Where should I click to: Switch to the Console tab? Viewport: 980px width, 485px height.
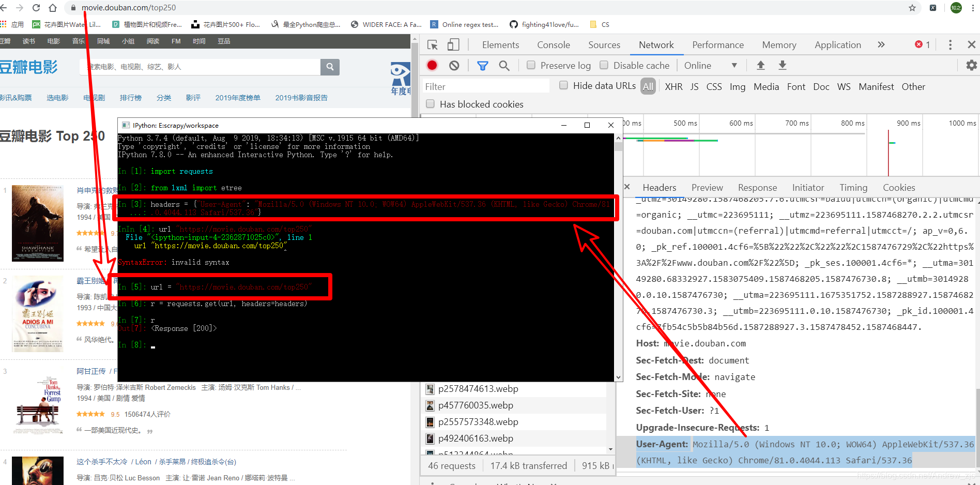[x=554, y=45]
